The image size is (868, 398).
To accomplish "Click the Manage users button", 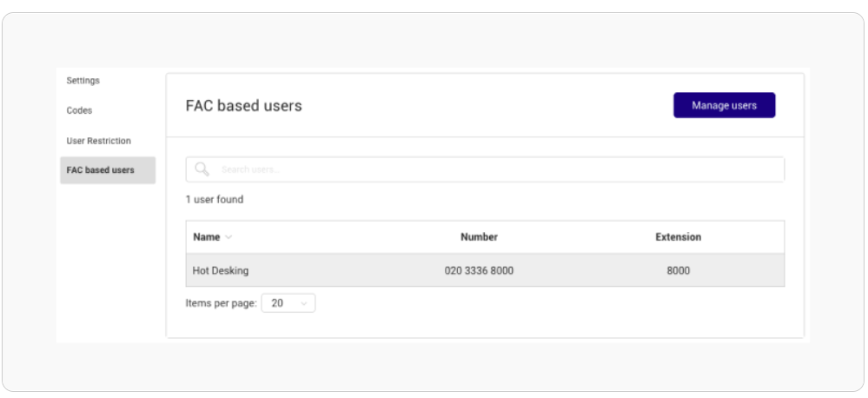I will pyautogui.click(x=724, y=105).
